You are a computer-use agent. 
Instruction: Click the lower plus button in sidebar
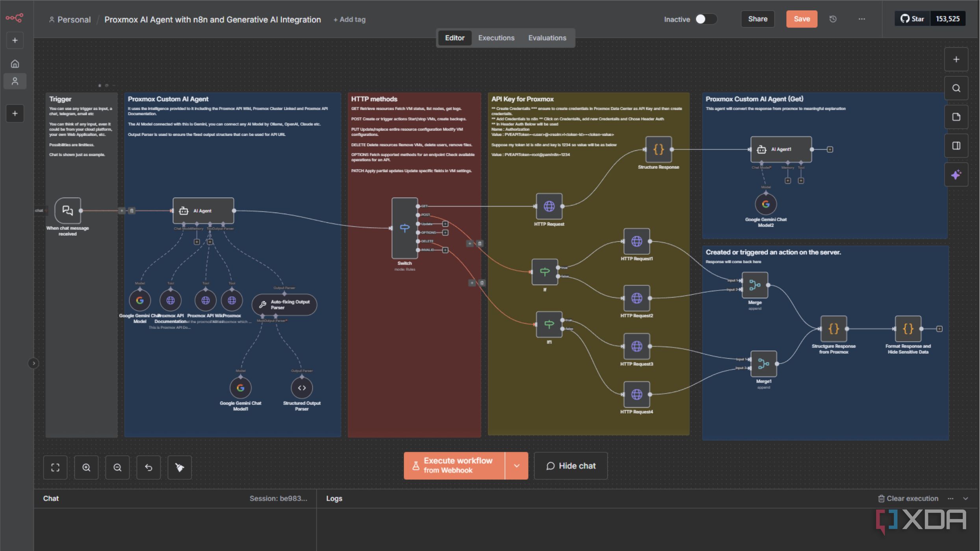coord(15,113)
